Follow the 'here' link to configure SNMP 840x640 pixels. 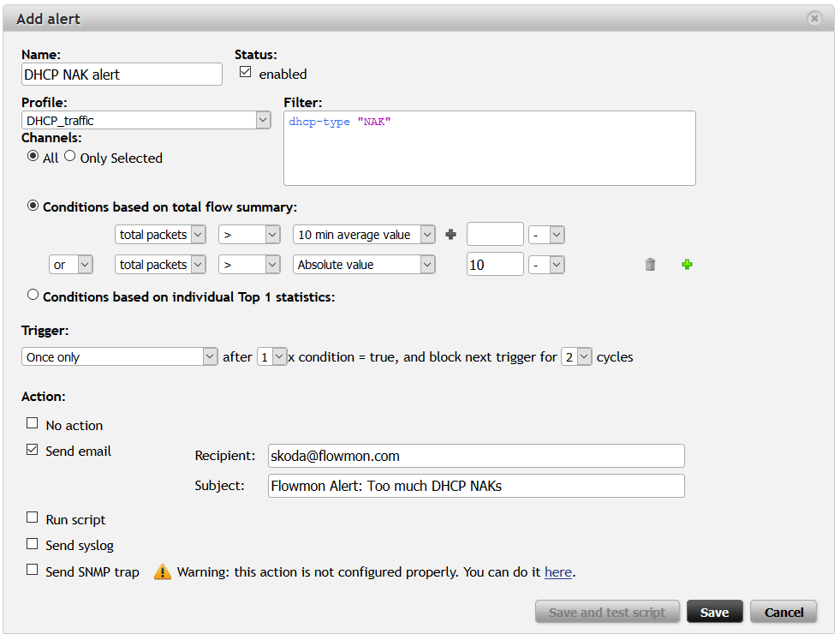pos(557,571)
